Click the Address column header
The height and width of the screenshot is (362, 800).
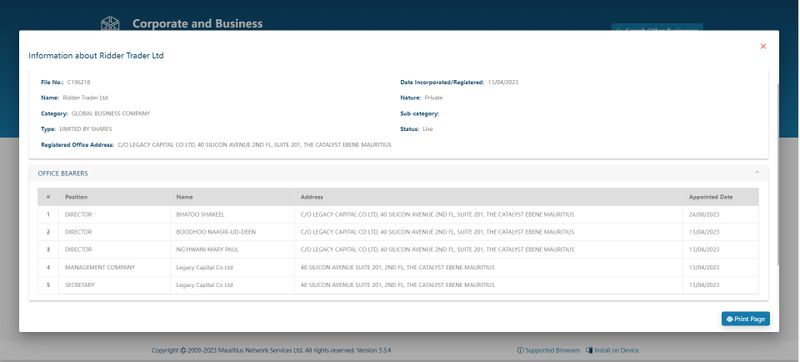(312, 197)
